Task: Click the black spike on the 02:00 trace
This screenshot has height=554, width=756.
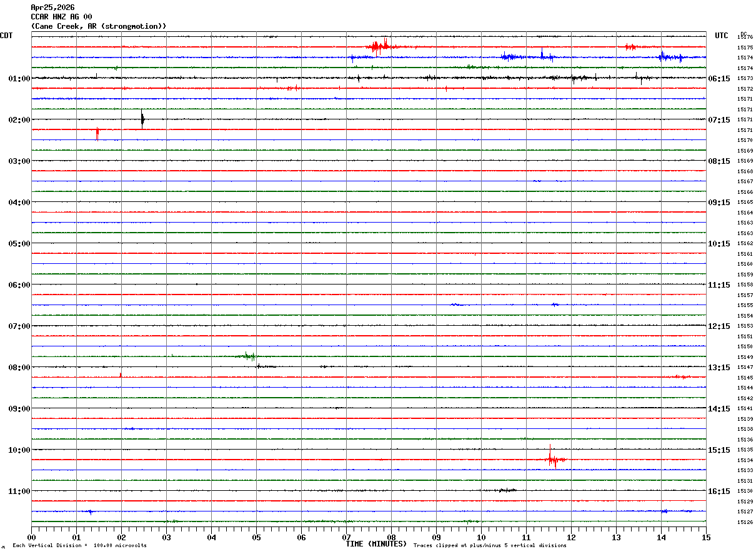Action: pyautogui.click(x=142, y=119)
